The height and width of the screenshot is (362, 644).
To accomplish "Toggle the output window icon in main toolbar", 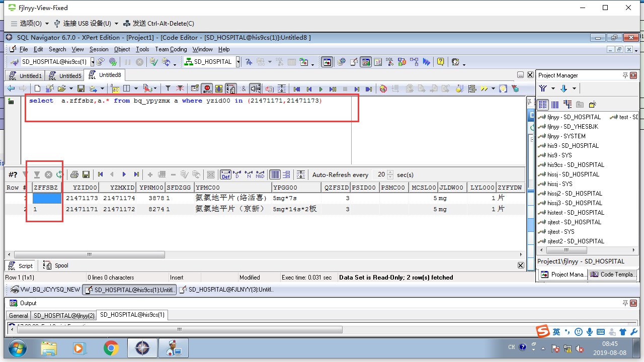I will 366,62.
